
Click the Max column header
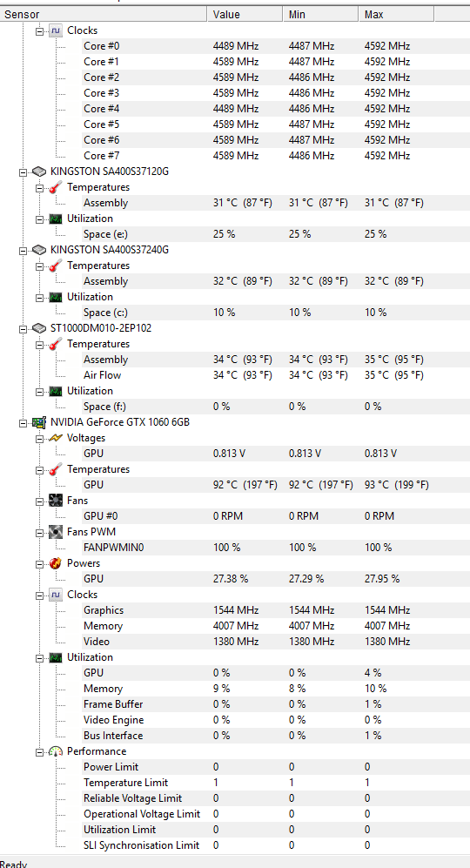click(396, 15)
